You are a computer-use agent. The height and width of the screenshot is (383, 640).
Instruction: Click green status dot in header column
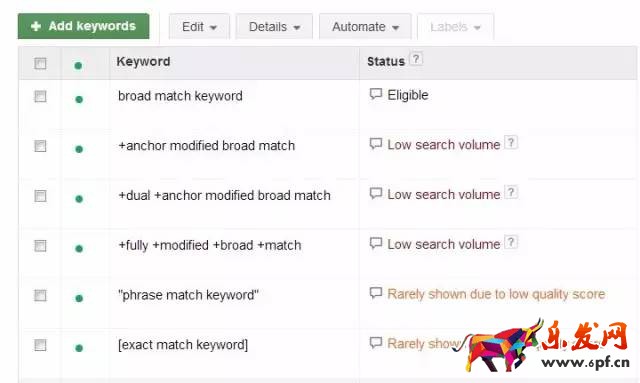(x=78, y=65)
